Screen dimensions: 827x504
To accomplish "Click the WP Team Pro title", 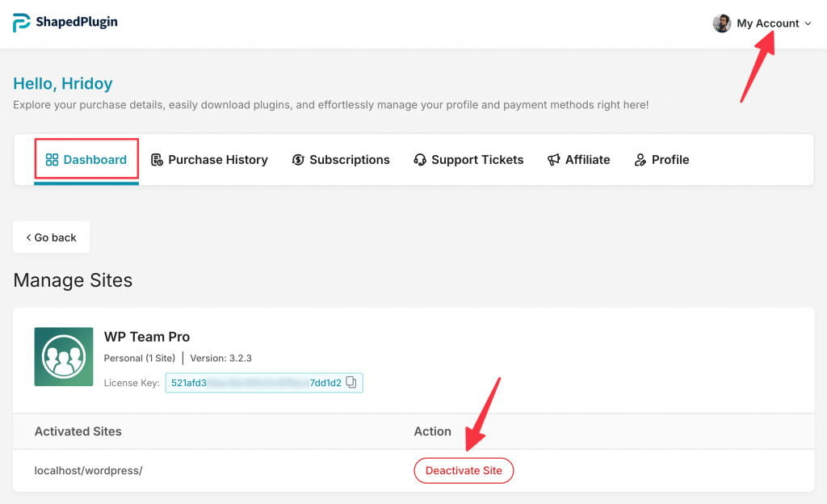I will pos(147,336).
